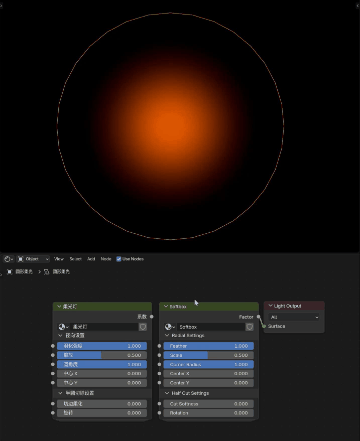The height and width of the screenshot is (441, 360).
Task: Click the Cut Softness input socket
Action: [x=159, y=404]
